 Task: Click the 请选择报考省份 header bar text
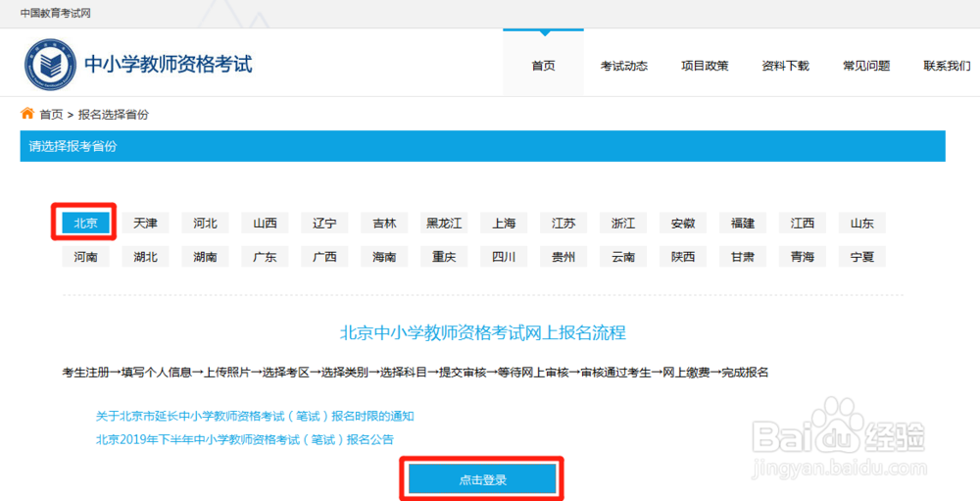click(73, 146)
